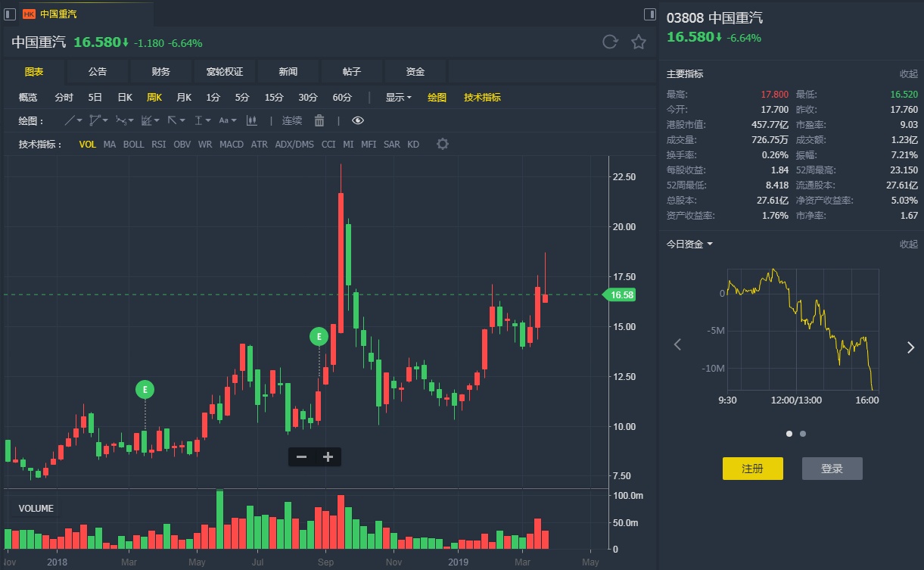
Task: Select the 概览 overview view
Action: pos(28,97)
